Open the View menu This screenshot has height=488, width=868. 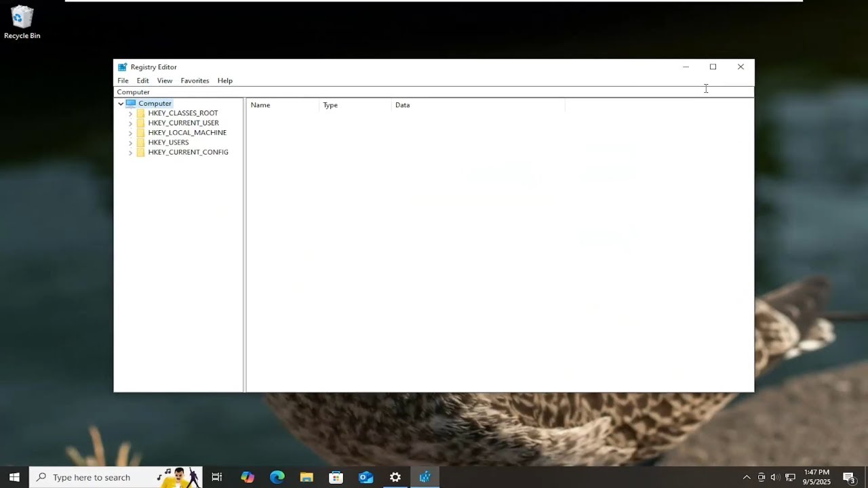pyautogui.click(x=165, y=81)
